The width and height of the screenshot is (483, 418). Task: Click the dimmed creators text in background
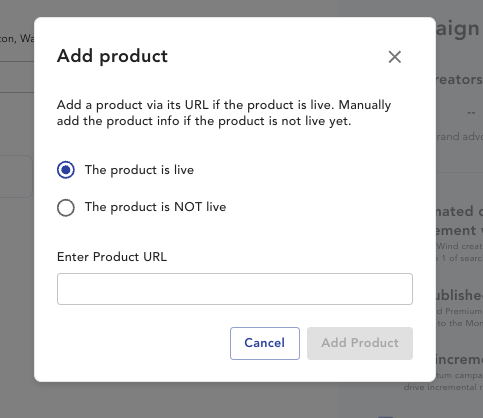459,79
